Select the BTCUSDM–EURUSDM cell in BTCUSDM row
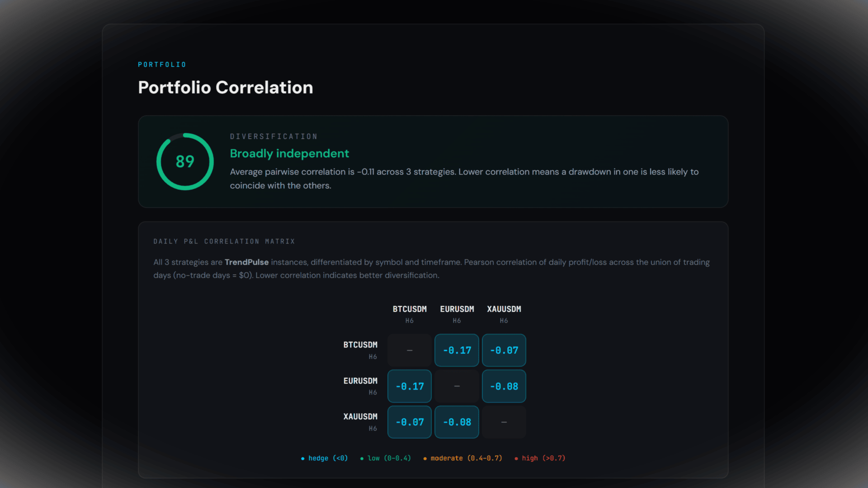 (457, 350)
